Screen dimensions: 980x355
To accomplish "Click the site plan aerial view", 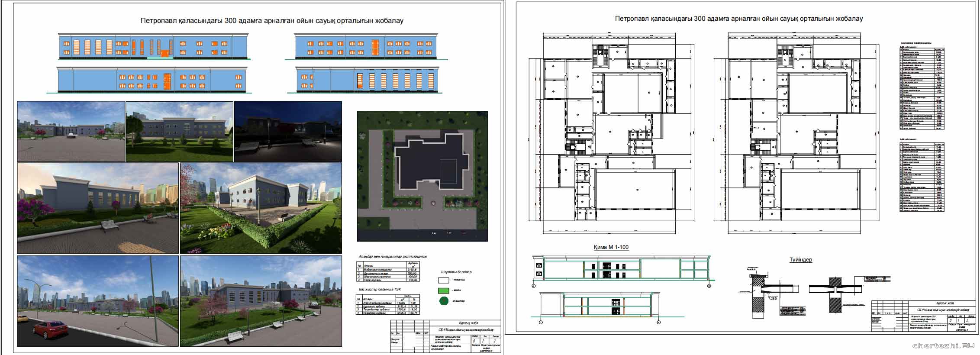I will tap(422, 176).
